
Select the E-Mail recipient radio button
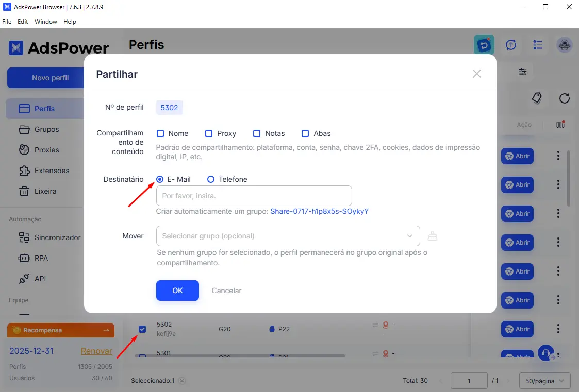pos(160,179)
